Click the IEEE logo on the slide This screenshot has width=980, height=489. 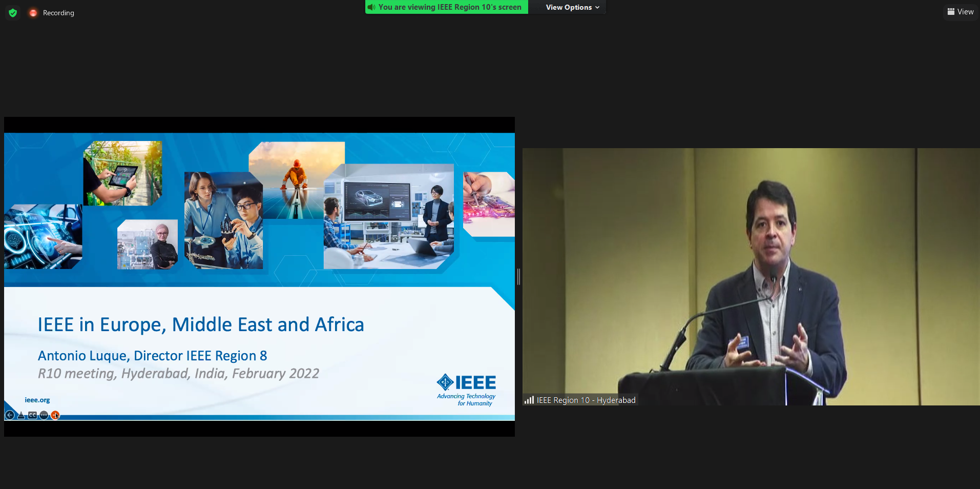coord(466,382)
